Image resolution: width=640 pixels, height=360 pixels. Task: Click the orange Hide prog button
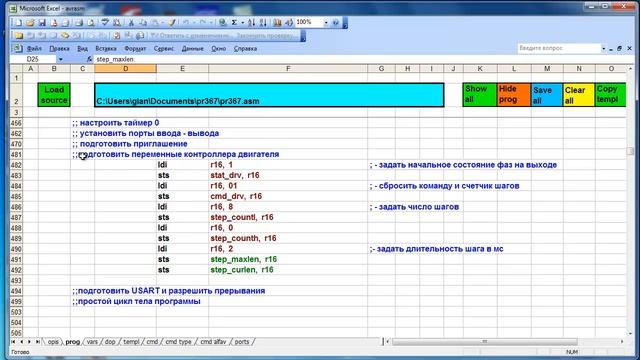514,95
